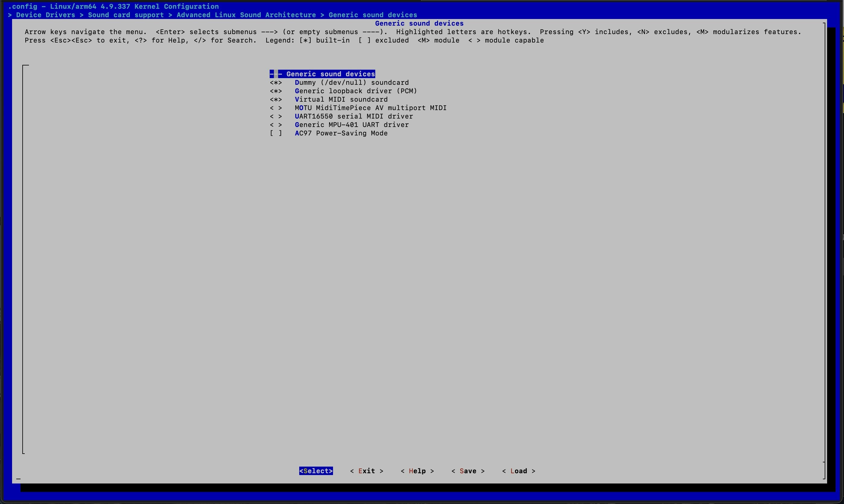Image resolution: width=844 pixels, height=504 pixels.
Task: Select Virtual MIDI soundcard entry
Action: [341, 100]
